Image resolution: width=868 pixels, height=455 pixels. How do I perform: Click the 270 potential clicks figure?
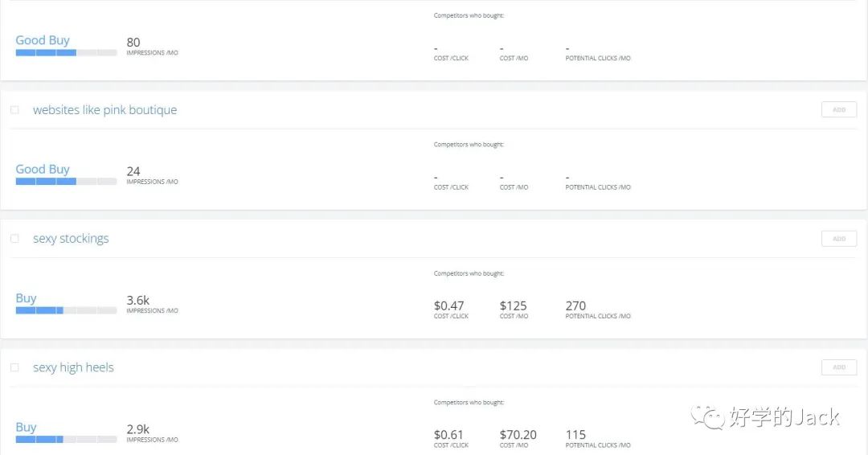click(575, 306)
